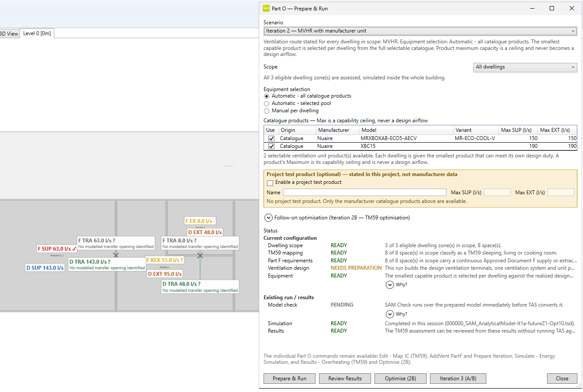Image resolution: width=583 pixels, height=392 pixels.
Task: Uncheck Use box for MRXBOXAB-ECO5-AECV row
Action: pyautogui.click(x=271, y=139)
